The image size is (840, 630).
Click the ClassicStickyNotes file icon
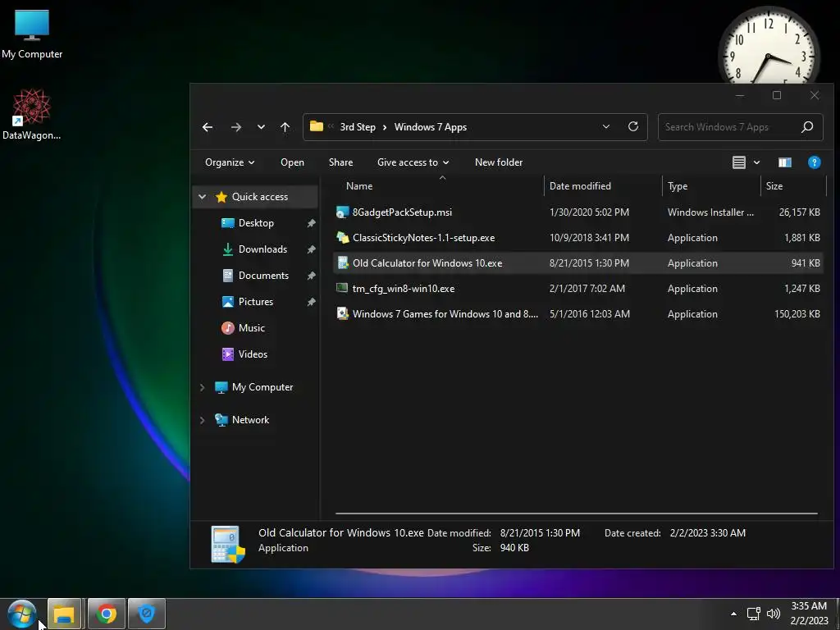pyautogui.click(x=342, y=237)
